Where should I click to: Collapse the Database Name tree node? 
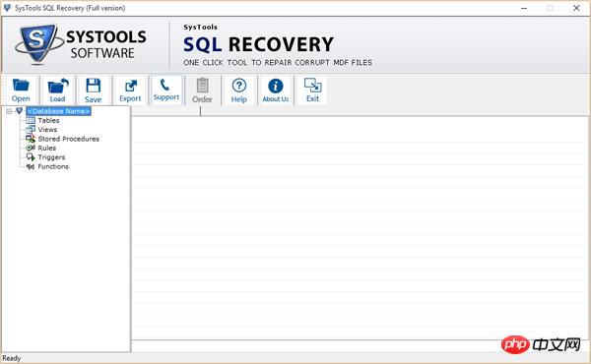click(x=9, y=111)
